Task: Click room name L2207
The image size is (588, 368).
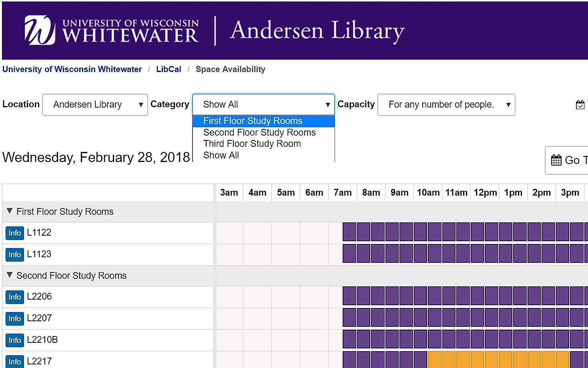Action: 40,318
